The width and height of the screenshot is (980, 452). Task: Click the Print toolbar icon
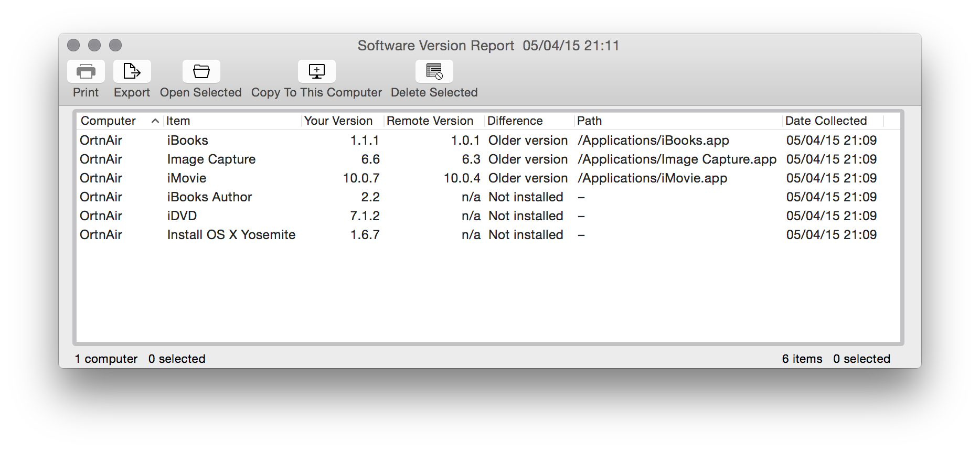tap(86, 71)
